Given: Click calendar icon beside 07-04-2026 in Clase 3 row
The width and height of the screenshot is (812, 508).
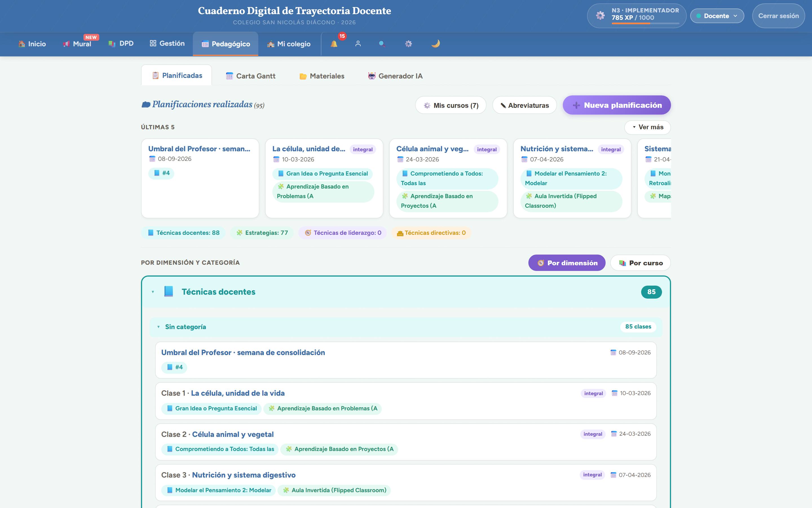Looking at the screenshot, I should coord(613,475).
